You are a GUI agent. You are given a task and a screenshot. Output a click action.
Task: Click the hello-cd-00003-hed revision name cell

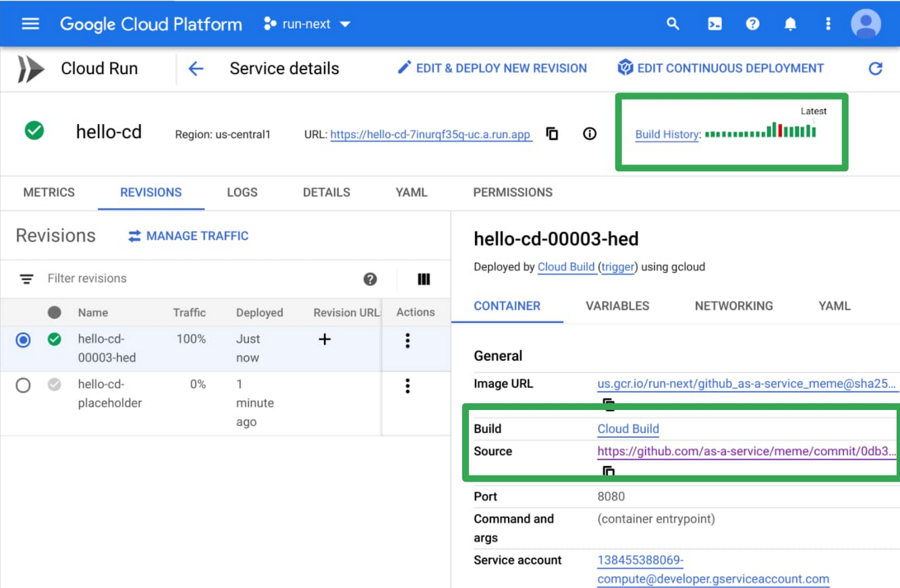107,348
